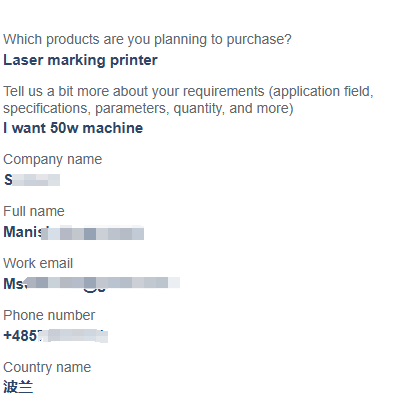Click the phone number starting +485

[56, 336]
